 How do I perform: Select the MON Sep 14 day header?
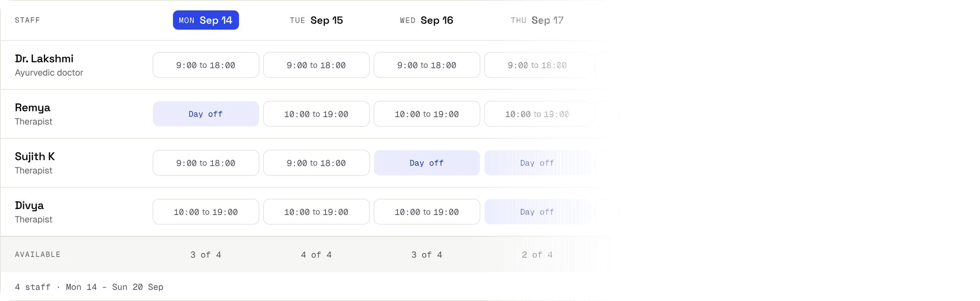(x=206, y=20)
